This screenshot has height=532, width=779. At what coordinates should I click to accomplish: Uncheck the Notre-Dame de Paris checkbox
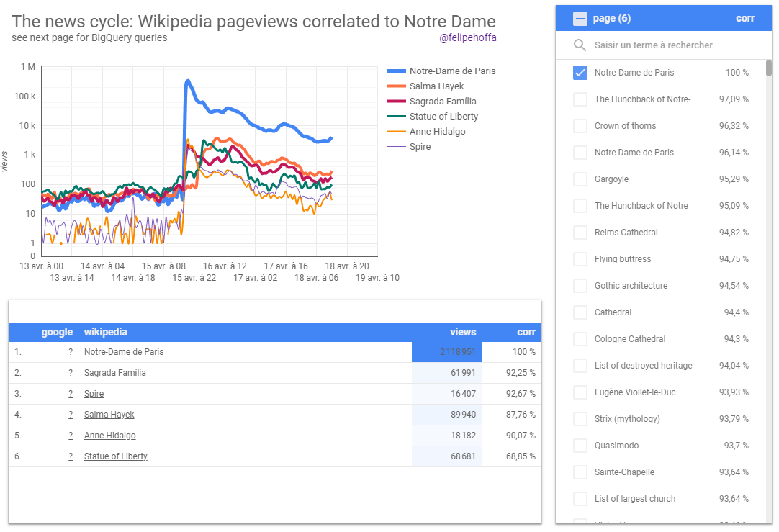(x=580, y=73)
